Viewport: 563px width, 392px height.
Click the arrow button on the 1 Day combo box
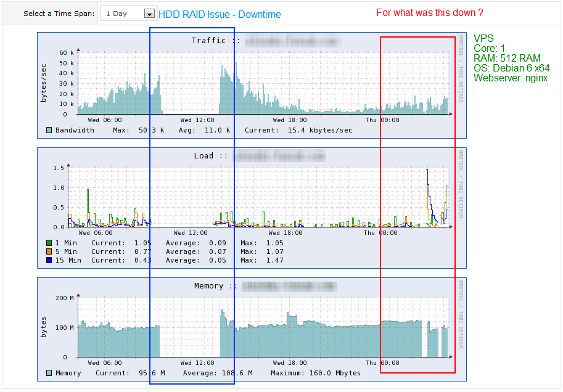pyautogui.click(x=149, y=14)
